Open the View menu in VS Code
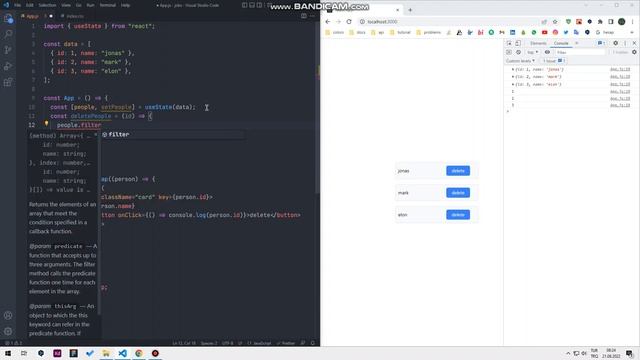 [x=66, y=5]
